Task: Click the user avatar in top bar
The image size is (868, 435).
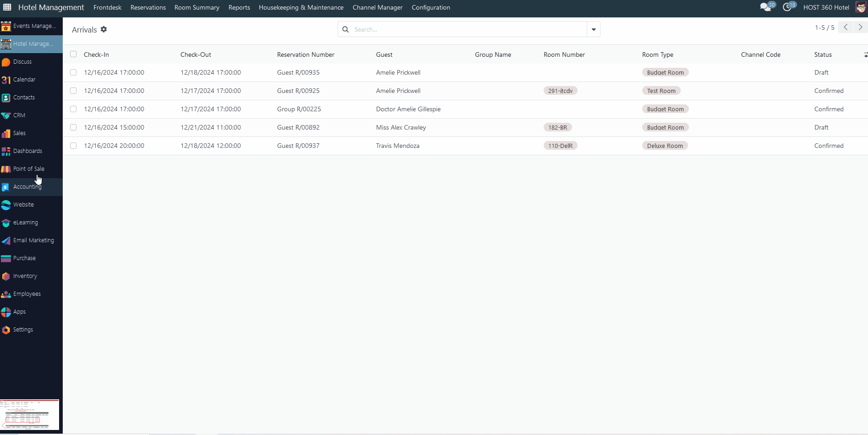Action: (x=861, y=7)
